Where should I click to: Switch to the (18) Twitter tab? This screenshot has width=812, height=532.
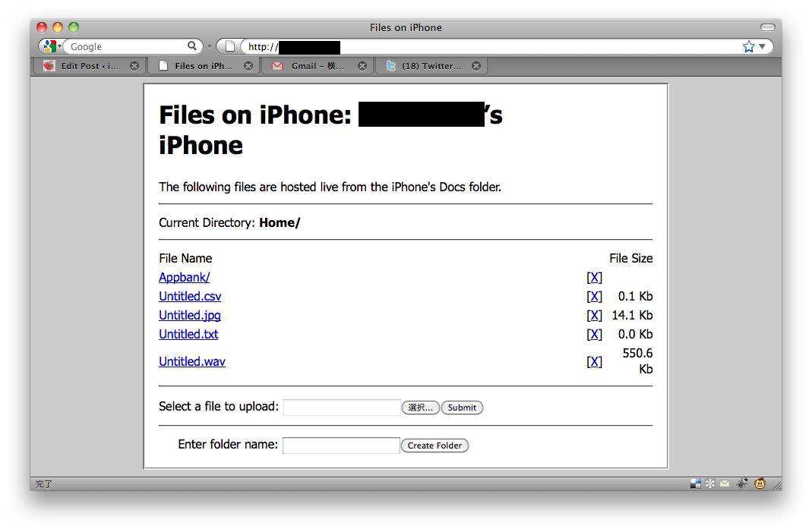pos(432,66)
